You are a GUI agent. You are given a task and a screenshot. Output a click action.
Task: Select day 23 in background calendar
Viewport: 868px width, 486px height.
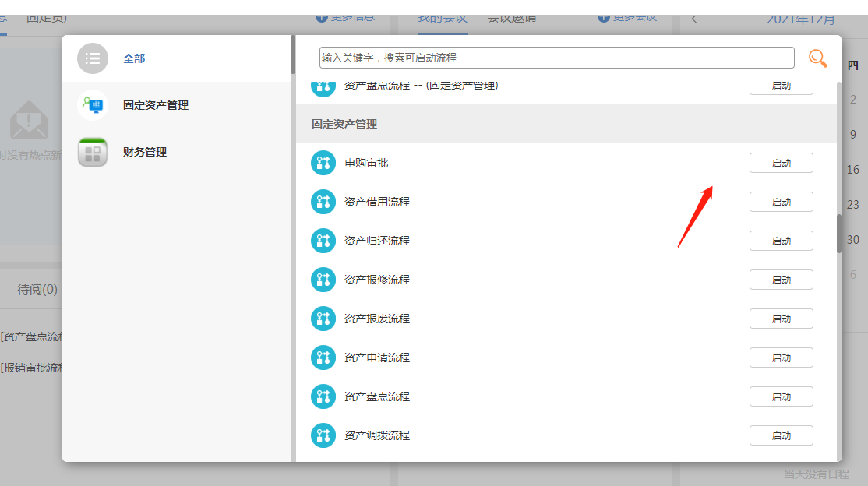[x=853, y=204]
